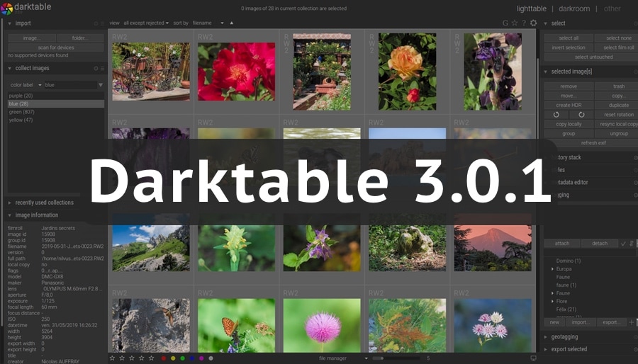Viewport: 638px width, 364px height.
Task: Switch to darkroom view
Action: coord(574,8)
